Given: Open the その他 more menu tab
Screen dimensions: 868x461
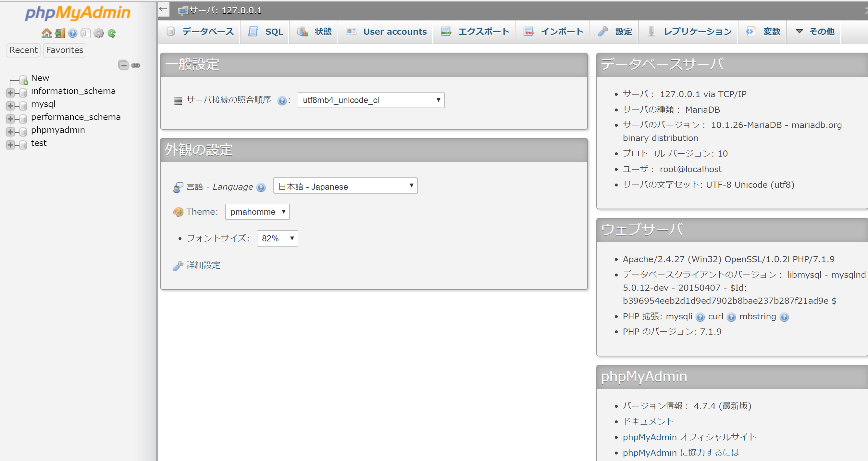Looking at the screenshot, I should coord(814,32).
